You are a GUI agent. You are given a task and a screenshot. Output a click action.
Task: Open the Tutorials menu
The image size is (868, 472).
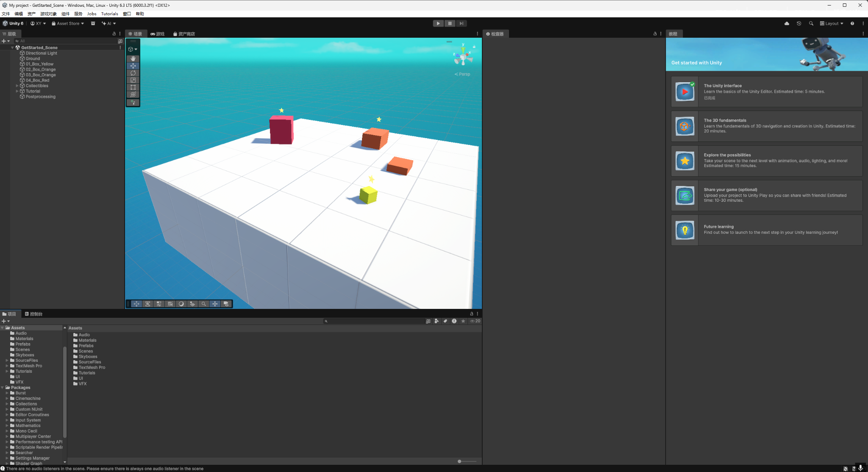click(x=109, y=14)
